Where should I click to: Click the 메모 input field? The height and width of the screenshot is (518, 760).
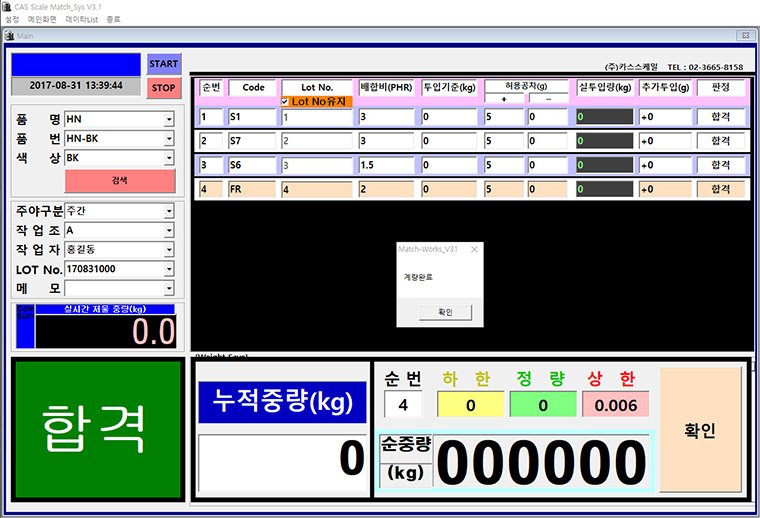tap(113, 288)
